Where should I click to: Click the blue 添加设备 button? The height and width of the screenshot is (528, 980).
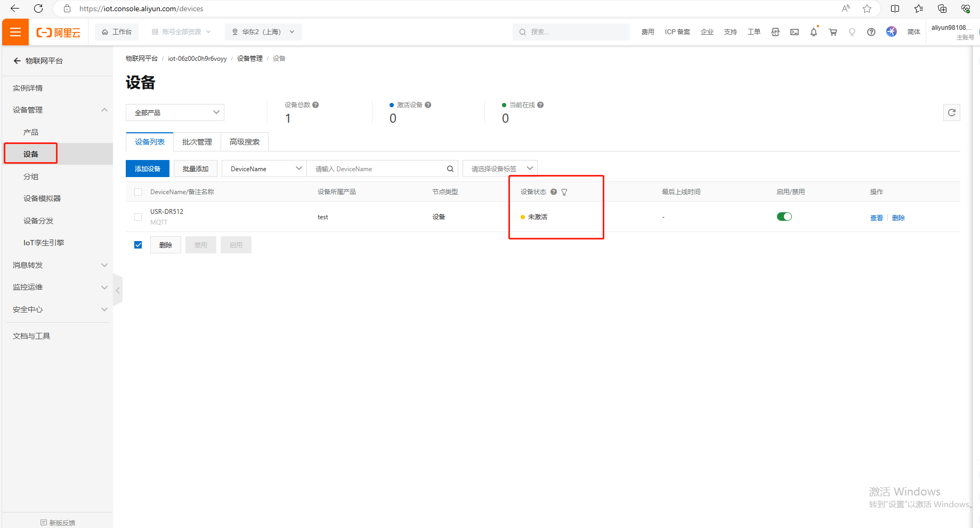147,169
